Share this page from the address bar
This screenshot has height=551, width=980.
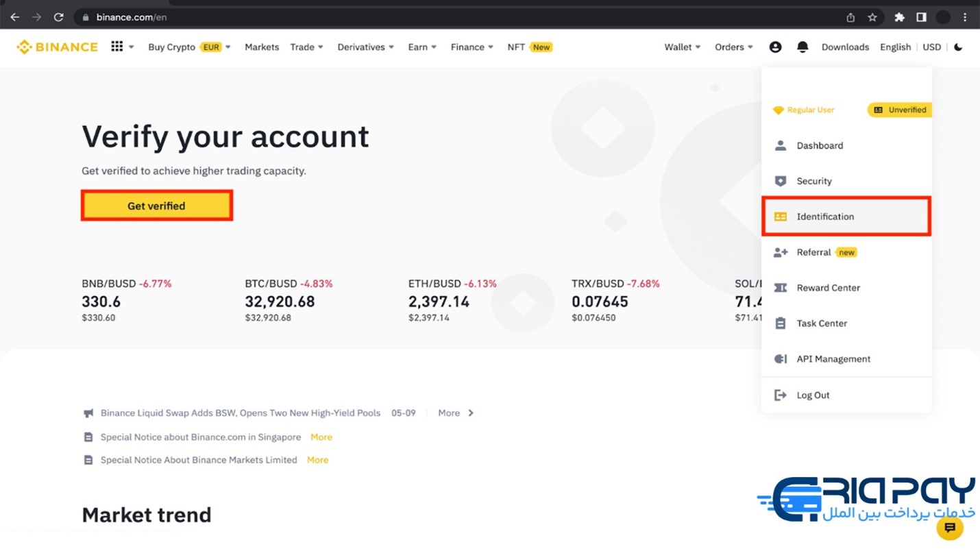(x=850, y=17)
